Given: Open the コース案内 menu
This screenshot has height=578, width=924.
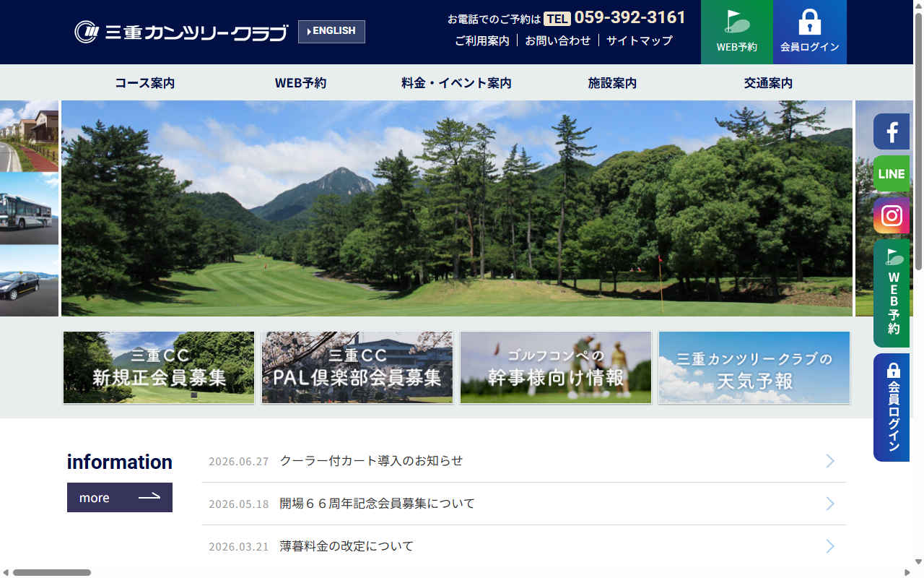Looking at the screenshot, I should 144,83.
